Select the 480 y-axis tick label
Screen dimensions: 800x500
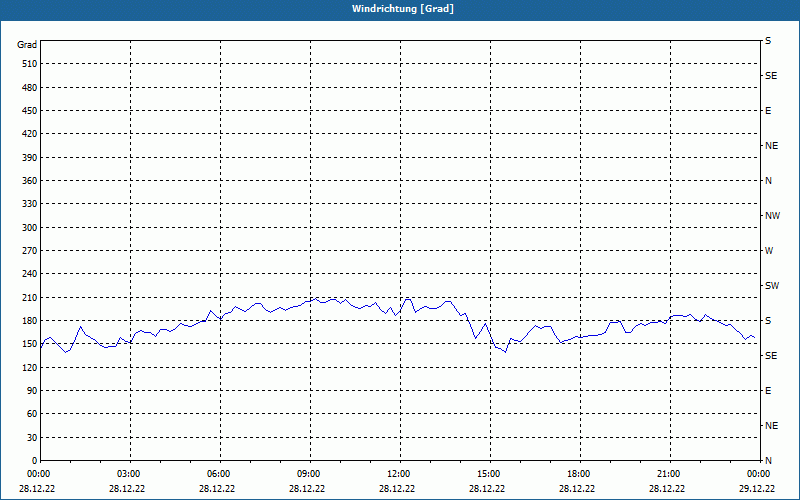pos(30,88)
